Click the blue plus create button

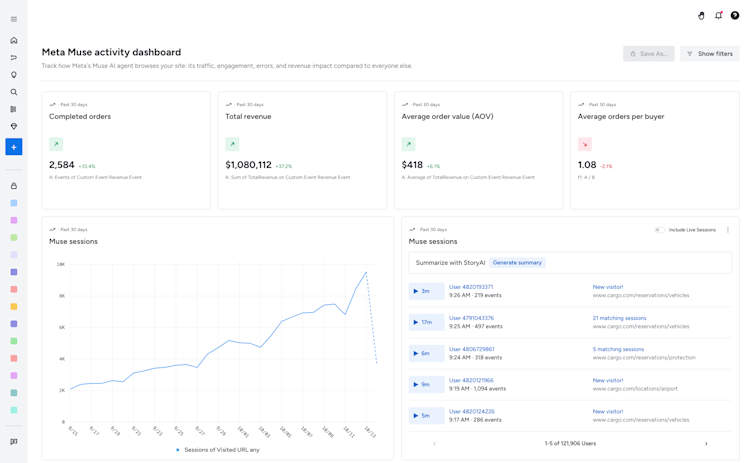pos(14,147)
